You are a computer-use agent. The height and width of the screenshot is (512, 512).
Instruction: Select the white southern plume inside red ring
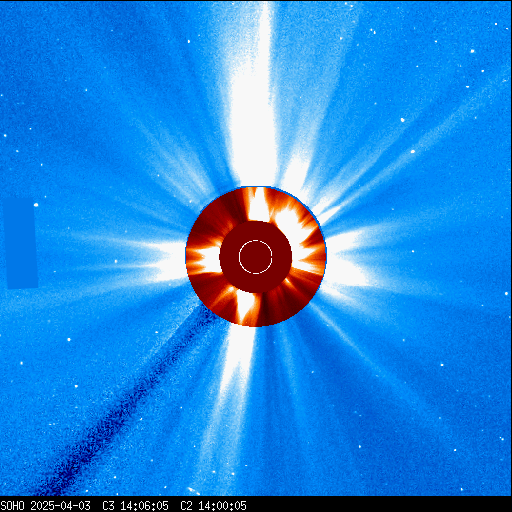(x=246, y=307)
